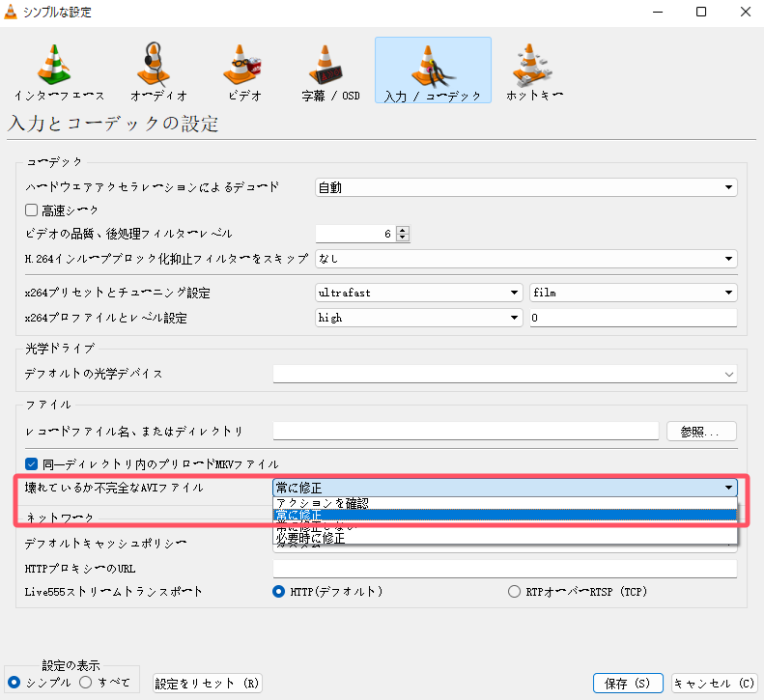Decrease video post-processing filter level
The height and width of the screenshot is (700, 764).
pyautogui.click(x=403, y=238)
